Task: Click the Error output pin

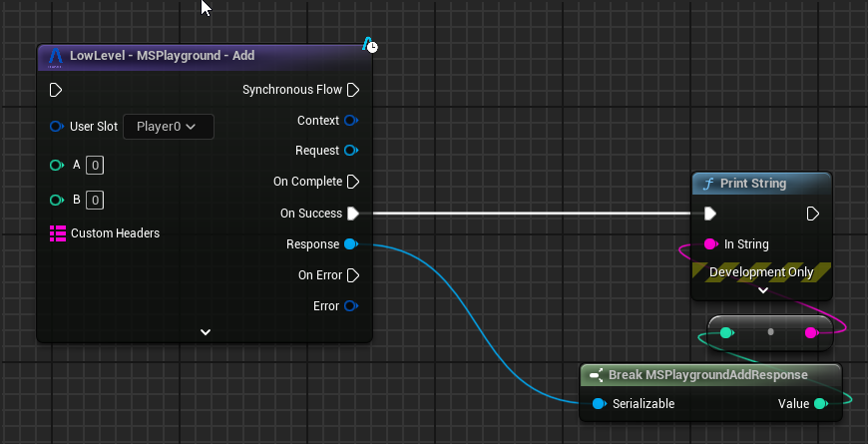Action: pos(351,306)
